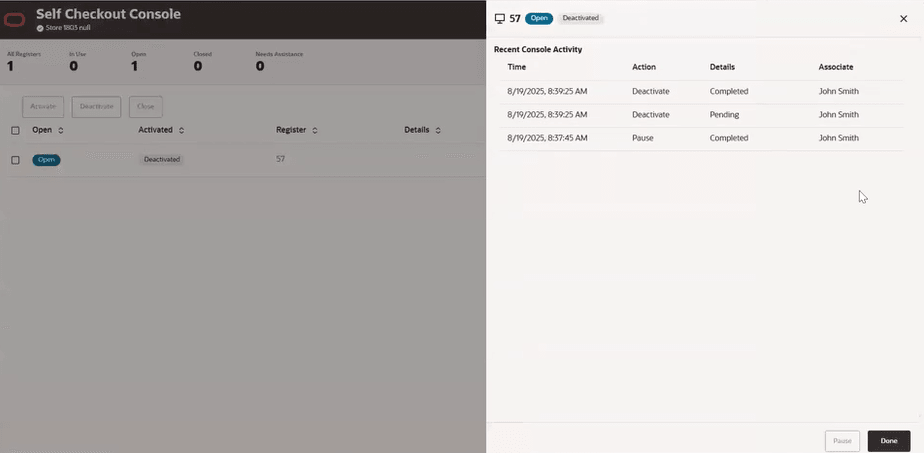This screenshot has height=453, width=924.
Task: Click the Deactivated badge in register row
Action: [162, 160]
